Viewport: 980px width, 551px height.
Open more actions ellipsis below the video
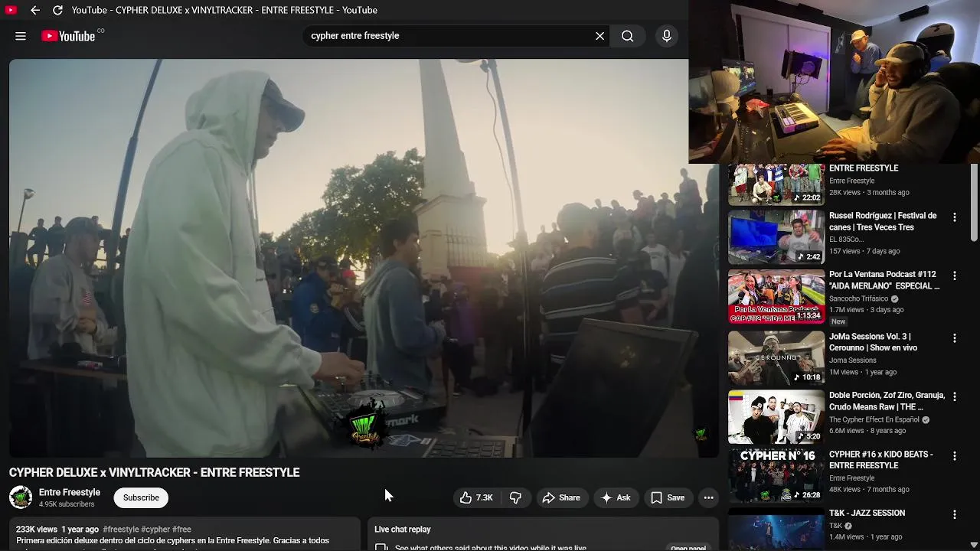click(x=709, y=497)
